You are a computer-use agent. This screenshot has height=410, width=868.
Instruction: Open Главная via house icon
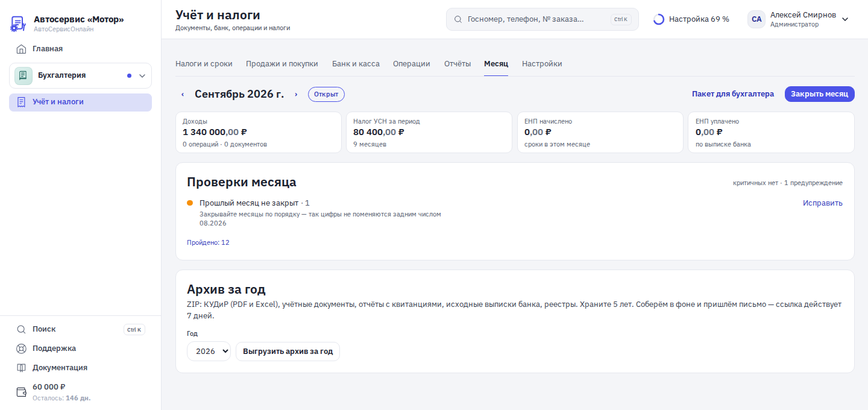(x=21, y=49)
